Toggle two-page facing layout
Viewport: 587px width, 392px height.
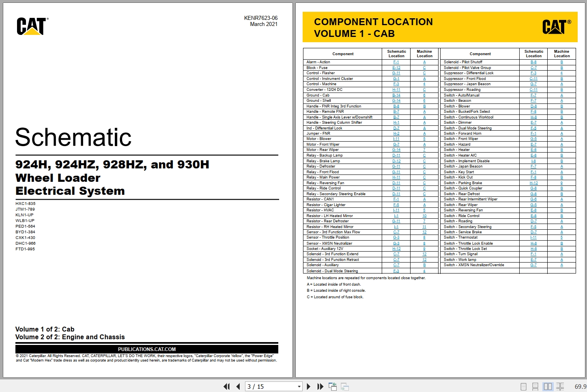[x=548, y=387]
